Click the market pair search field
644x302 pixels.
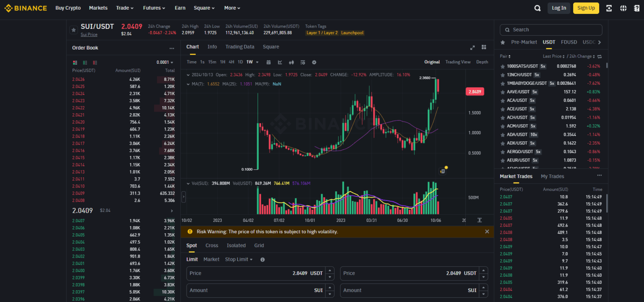tap(551, 29)
